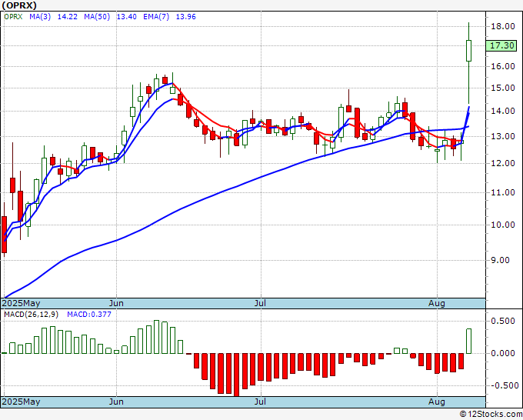Click the latest green MACD histogram bar
The height and width of the screenshot is (420, 523).
click(468, 341)
